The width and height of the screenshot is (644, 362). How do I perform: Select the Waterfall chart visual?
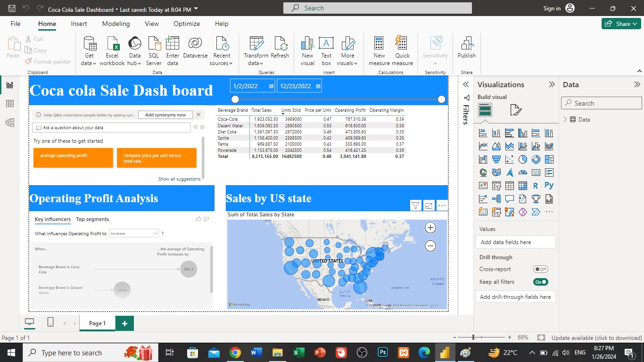(483, 159)
